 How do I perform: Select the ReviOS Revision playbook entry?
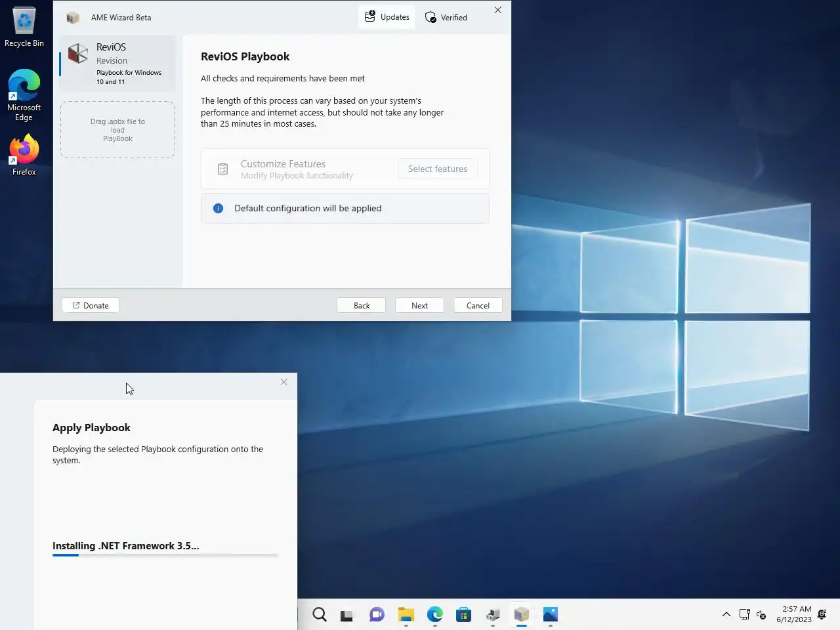coord(117,64)
